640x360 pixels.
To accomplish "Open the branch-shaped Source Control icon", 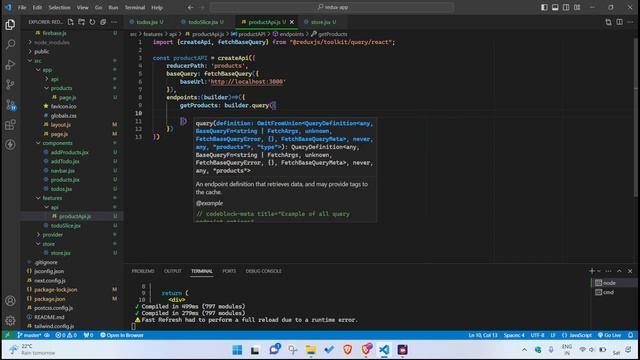I will tap(10, 84).
